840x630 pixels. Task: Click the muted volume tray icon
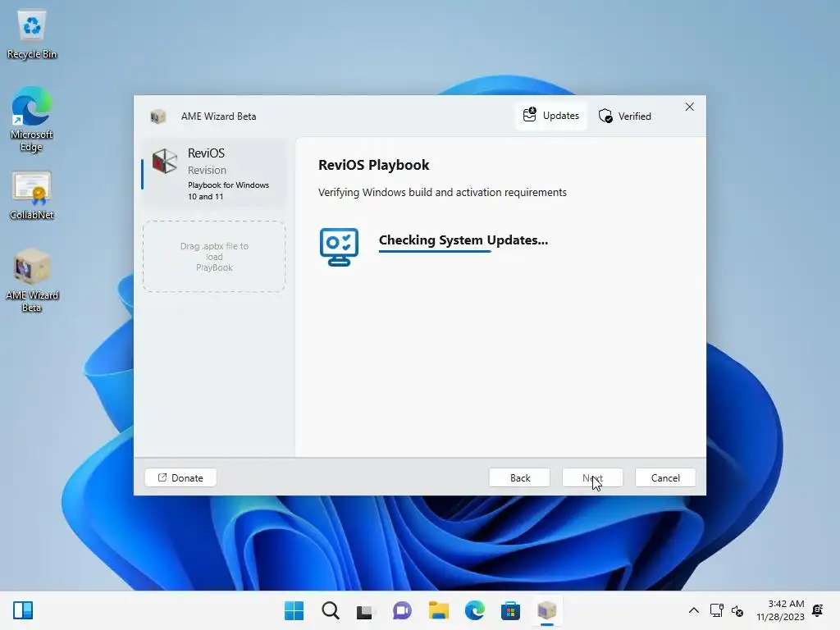click(737, 610)
